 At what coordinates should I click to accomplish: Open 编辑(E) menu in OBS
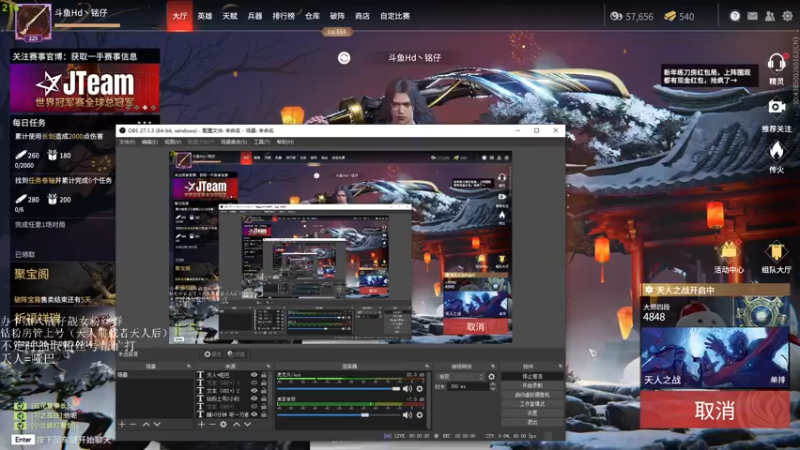point(149,142)
